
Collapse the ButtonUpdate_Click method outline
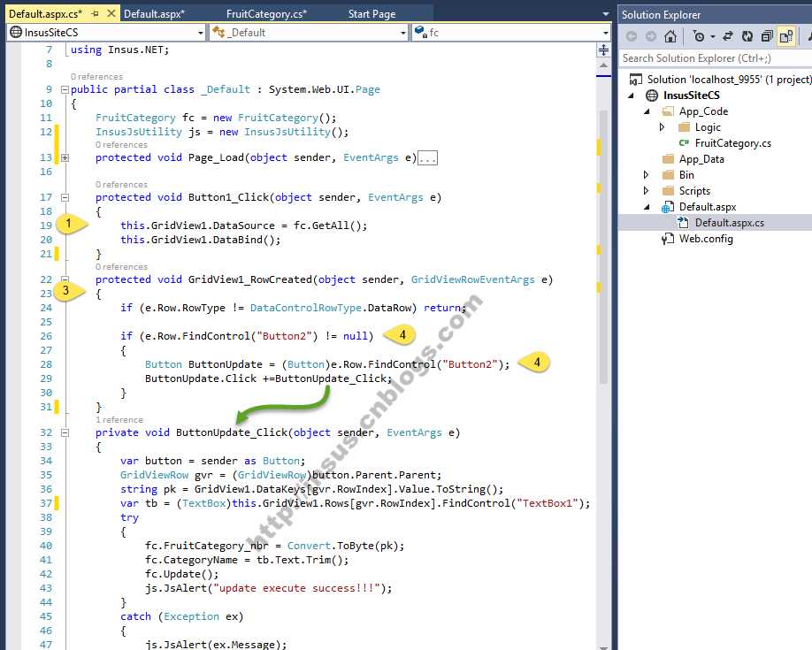pyautogui.click(x=65, y=432)
